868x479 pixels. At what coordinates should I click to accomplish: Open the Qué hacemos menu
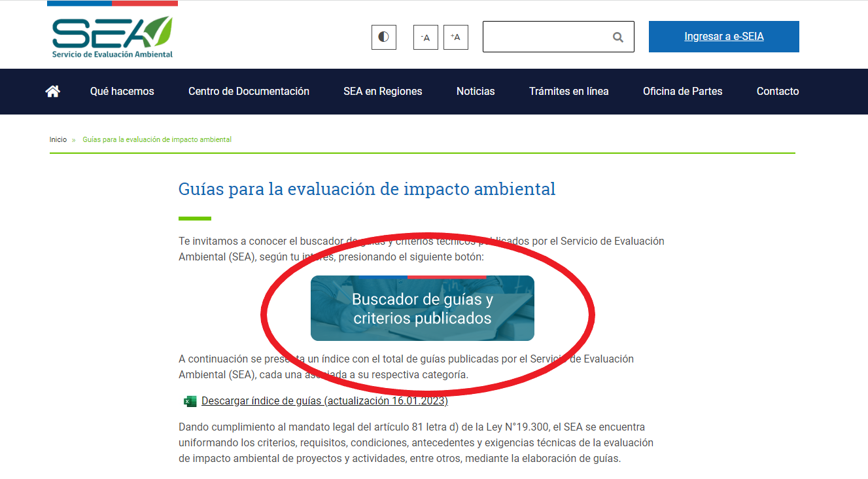(122, 92)
